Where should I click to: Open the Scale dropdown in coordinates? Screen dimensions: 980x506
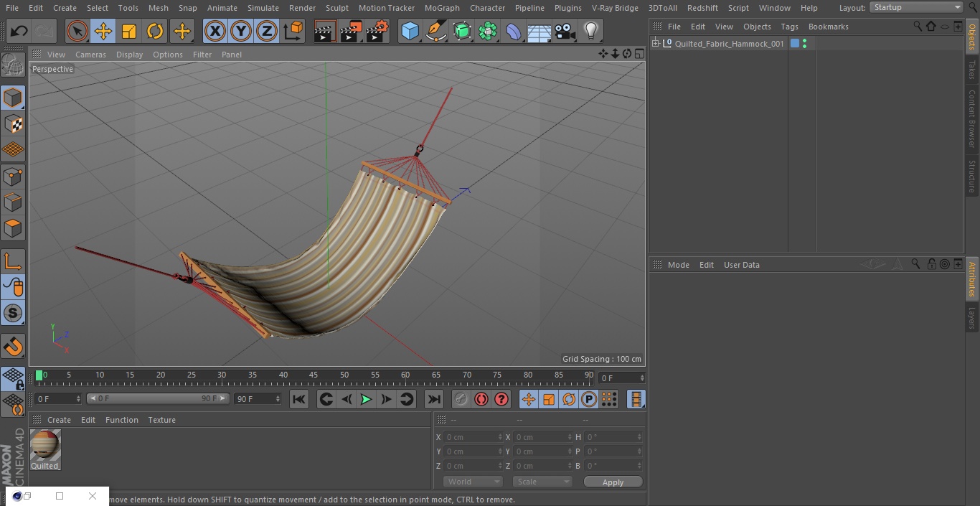coord(542,482)
